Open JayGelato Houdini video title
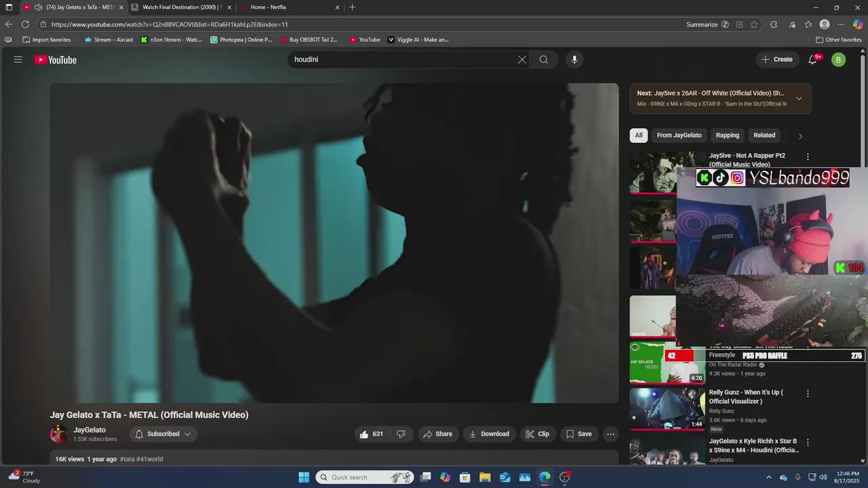The height and width of the screenshot is (488, 868). [754, 445]
